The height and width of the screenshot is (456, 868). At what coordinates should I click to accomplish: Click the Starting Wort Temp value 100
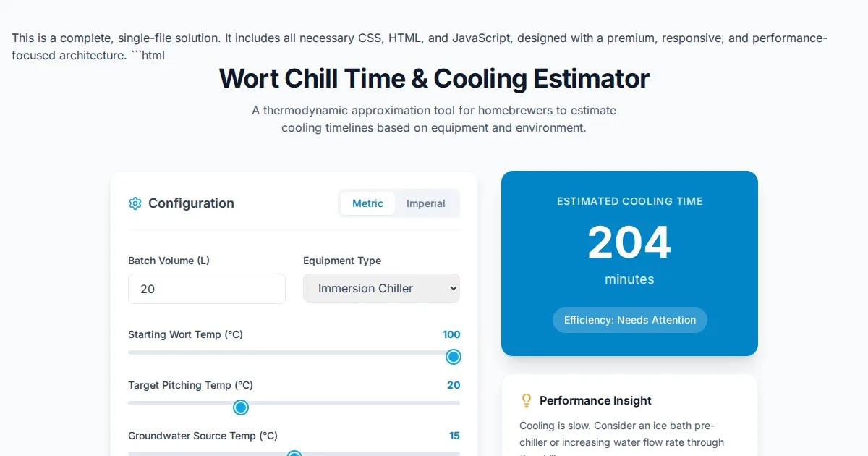click(451, 334)
